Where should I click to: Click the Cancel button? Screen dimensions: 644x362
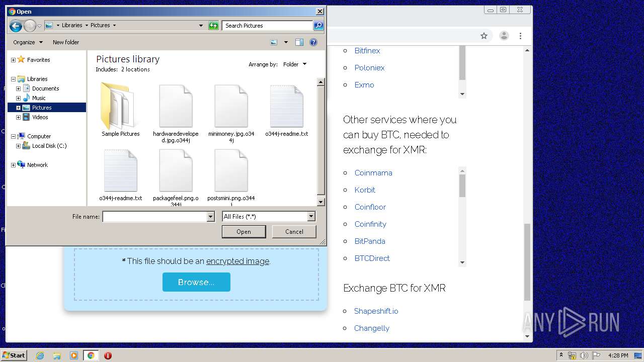coord(294,232)
